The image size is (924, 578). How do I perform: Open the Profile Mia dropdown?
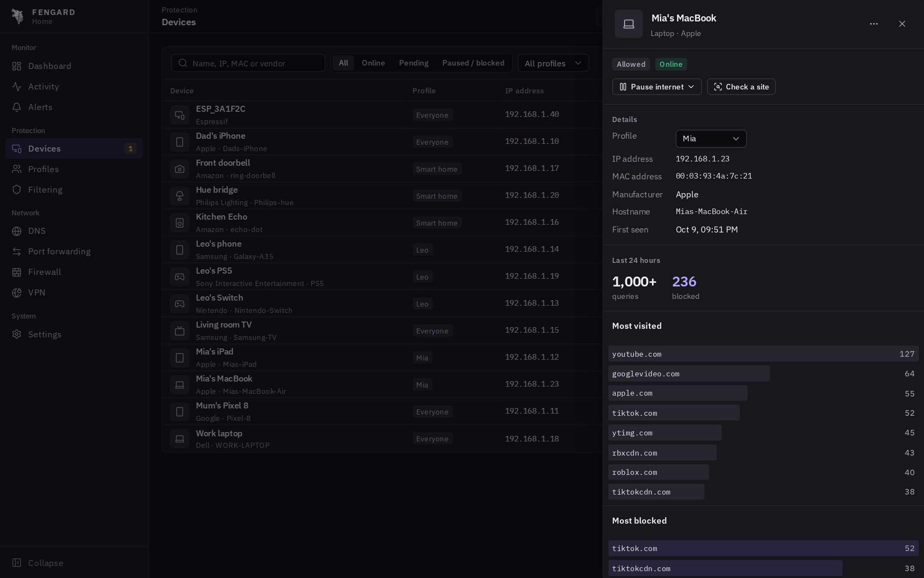(711, 139)
